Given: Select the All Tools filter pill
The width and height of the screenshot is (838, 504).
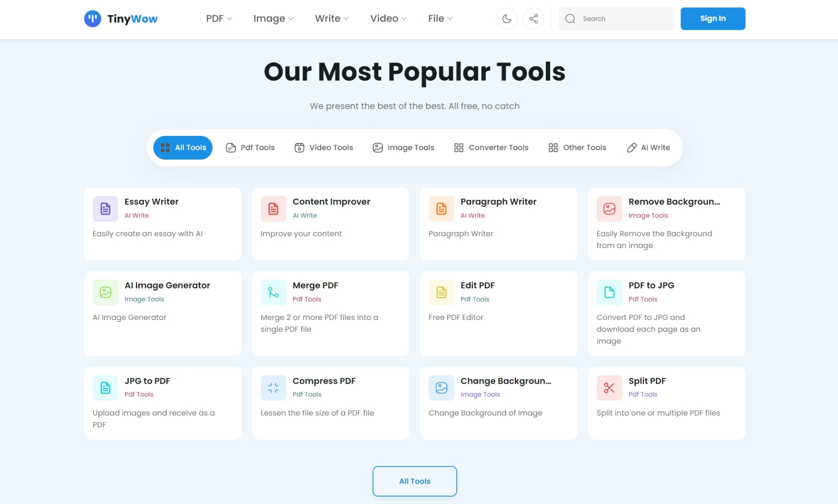Looking at the screenshot, I should coord(182,147).
